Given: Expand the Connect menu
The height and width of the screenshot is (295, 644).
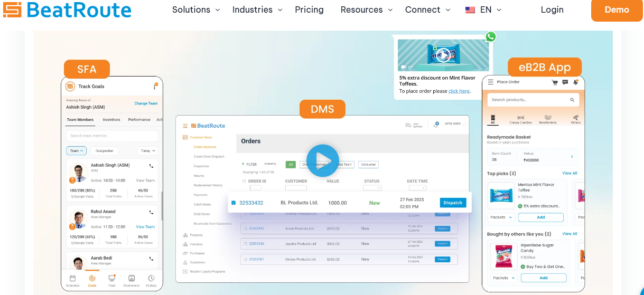Looking at the screenshot, I should pos(428,9).
